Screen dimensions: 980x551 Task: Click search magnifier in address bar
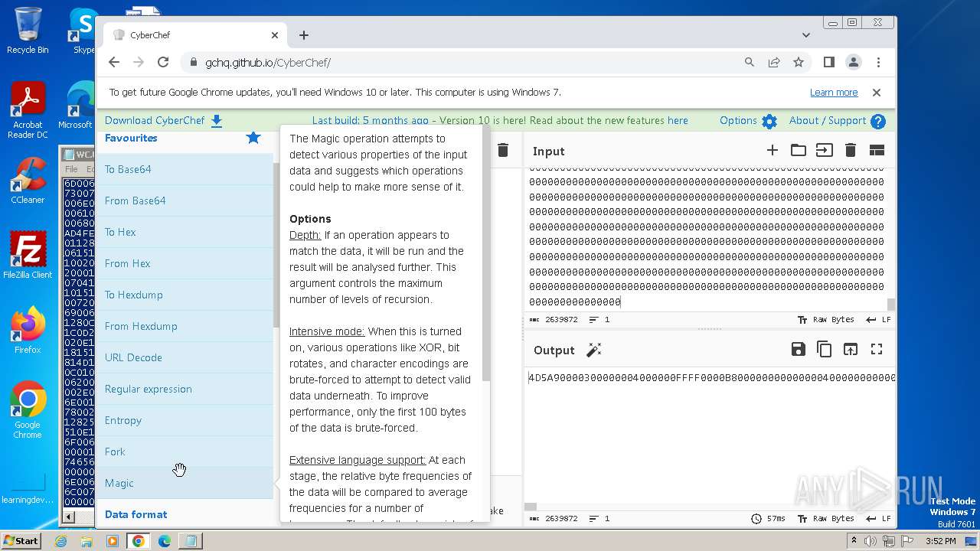point(750,63)
